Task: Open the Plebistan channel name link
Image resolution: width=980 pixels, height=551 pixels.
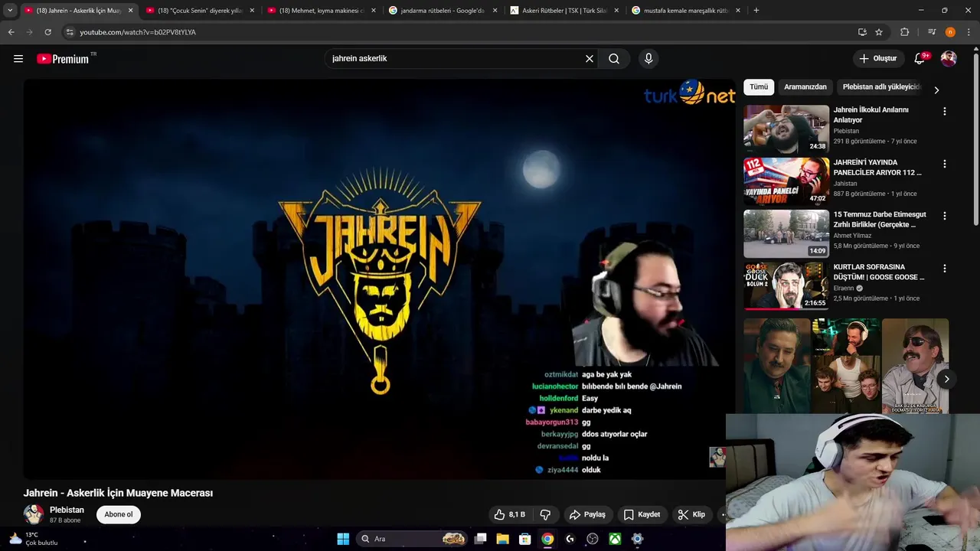Action: click(x=67, y=510)
